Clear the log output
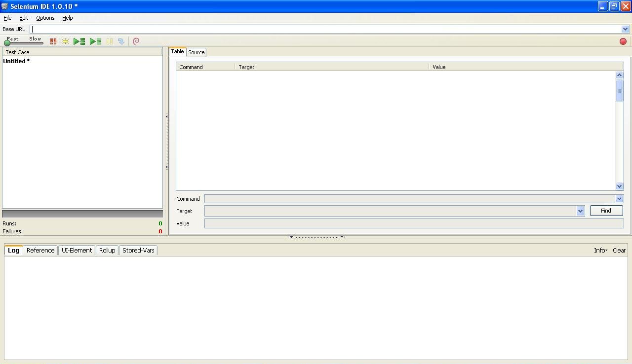 click(619, 251)
